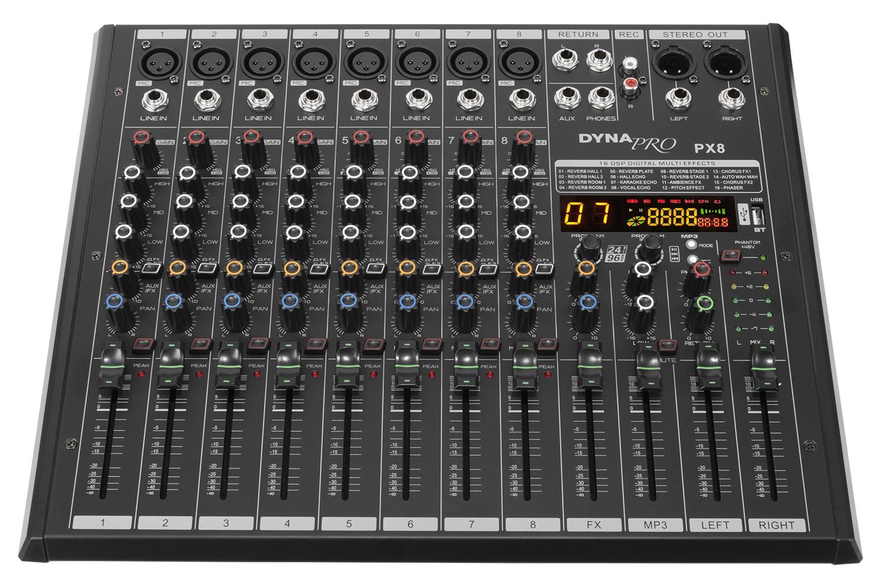This screenshot has height=588, width=881.
Task: Click the USB indicator on the display
Action: [x=632, y=201]
